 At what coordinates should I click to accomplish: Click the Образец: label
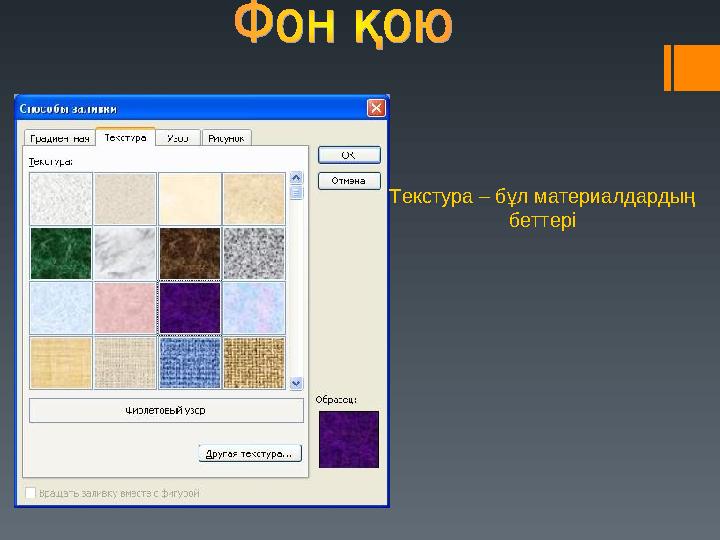(x=336, y=400)
